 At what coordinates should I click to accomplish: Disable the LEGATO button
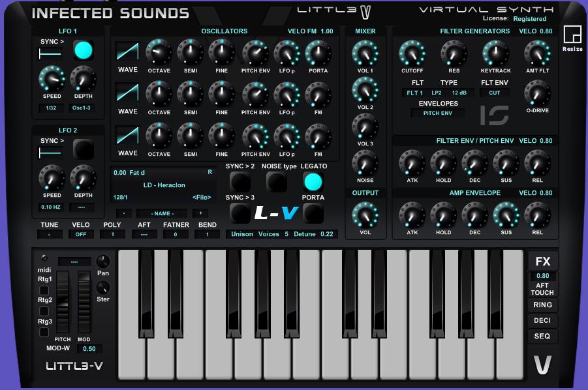313,182
